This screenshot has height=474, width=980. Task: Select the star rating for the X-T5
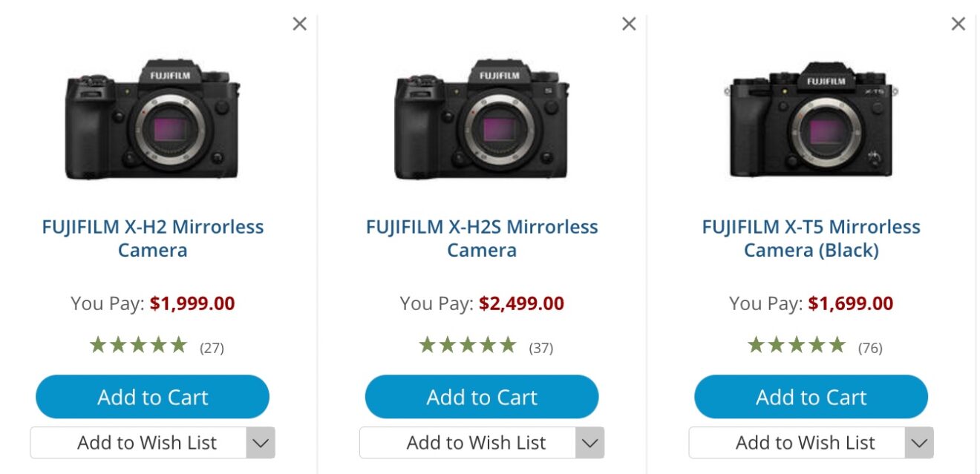796,343
